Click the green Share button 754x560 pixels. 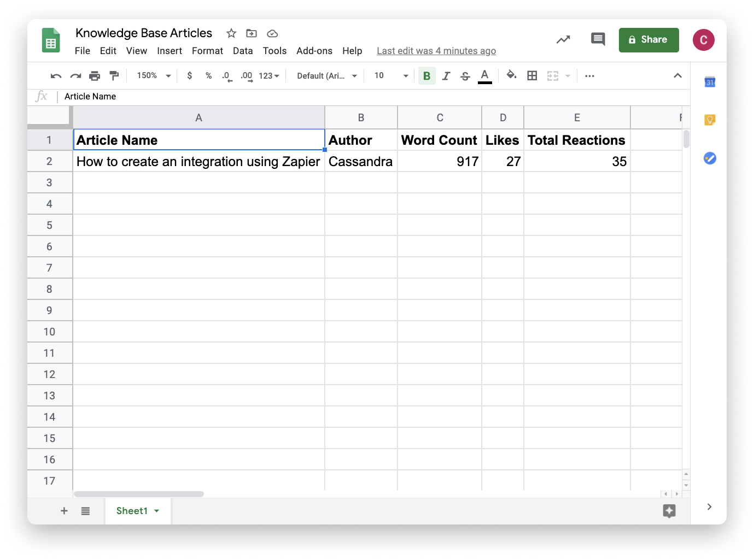(x=648, y=40)
